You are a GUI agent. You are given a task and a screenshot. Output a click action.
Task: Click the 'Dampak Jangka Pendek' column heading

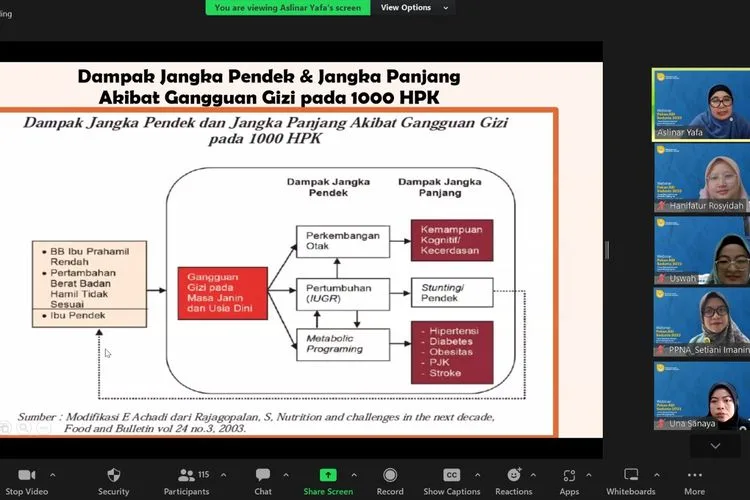tap(328, 187)
